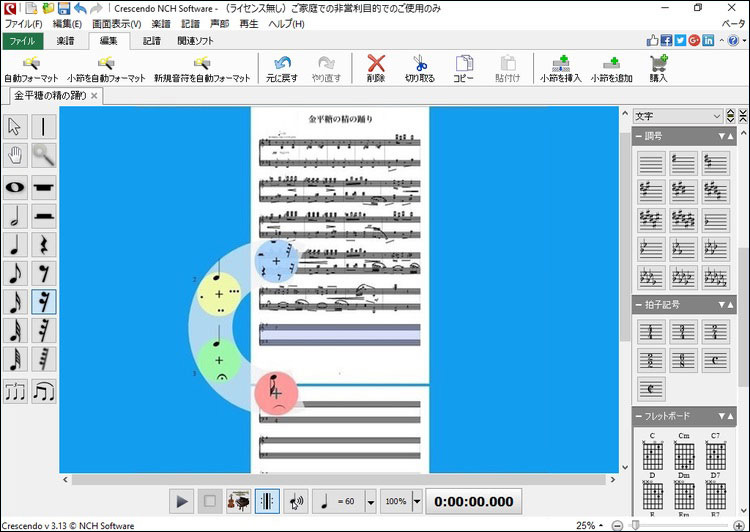Image resolution: width=750 pixels, height=532 pixels.
Task: Click 小節を自動フォーマット in the toolbar
Action: pyautogui.click(x=106, y=69)
